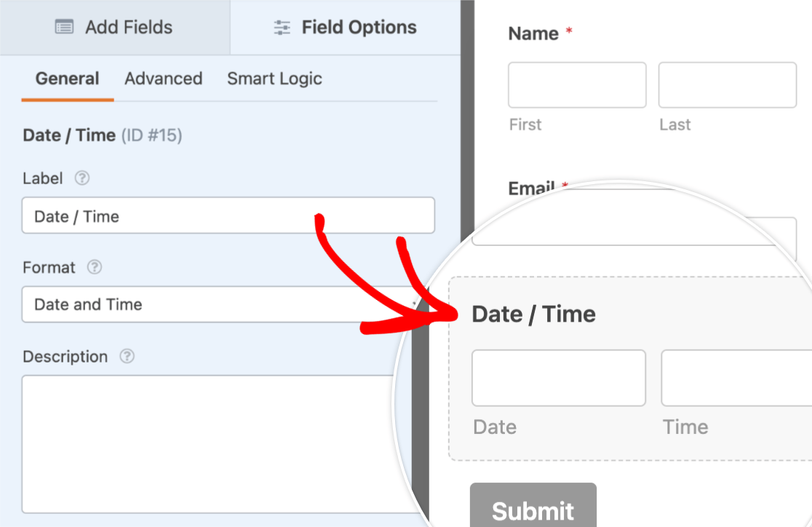Switch to the Advanced tab
The width and height of the screenshot is (812, 527).
(x=163, y=79)
